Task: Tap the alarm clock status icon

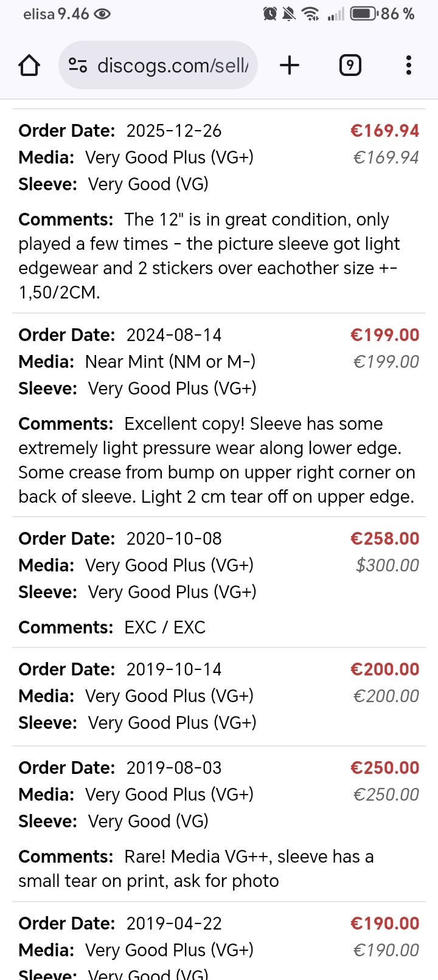Action: pyautogui.click(x=270, y=13)
